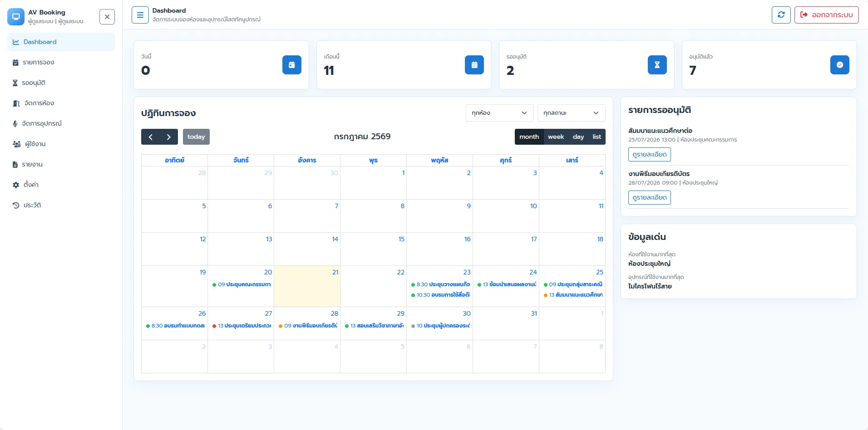Click the ออกจากระบบ logout button
The width and height of the screenshot is (868, 430).
click(826, 15)
